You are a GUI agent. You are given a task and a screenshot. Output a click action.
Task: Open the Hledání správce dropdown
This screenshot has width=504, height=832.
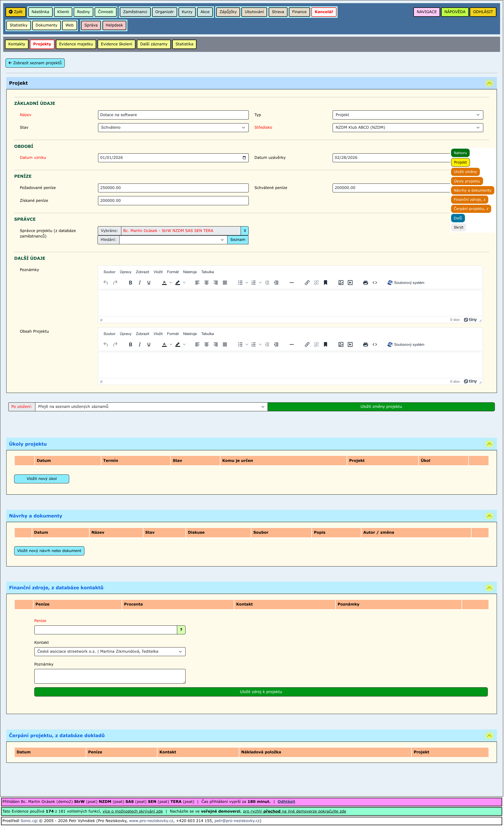[173, 240]
